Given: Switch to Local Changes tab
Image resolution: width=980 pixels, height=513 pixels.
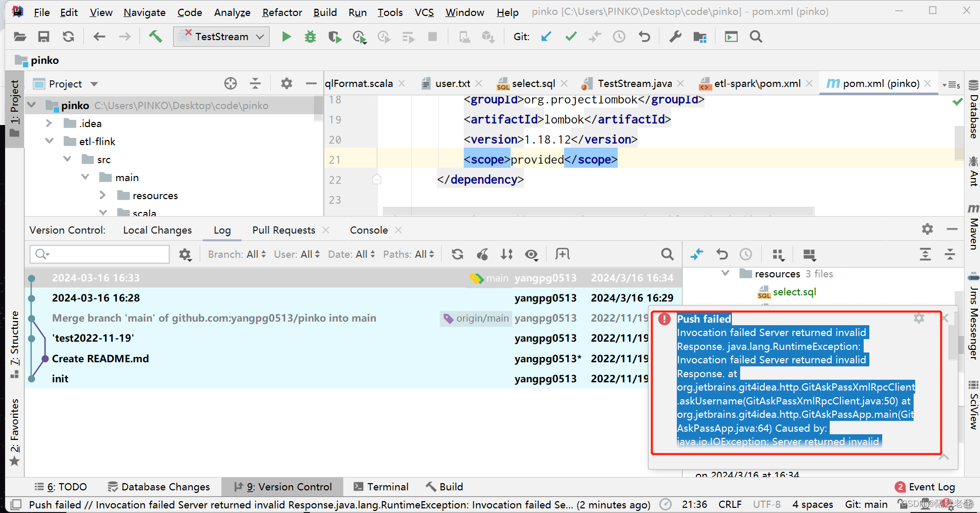Looking at the screenshot, I should [157, 230].
